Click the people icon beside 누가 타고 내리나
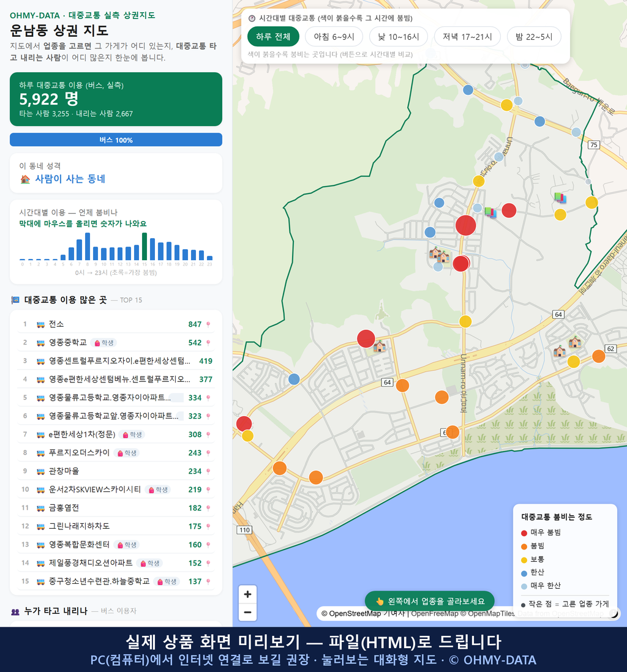The width and height of the screenshot is (627, 672). coord(15,611)
